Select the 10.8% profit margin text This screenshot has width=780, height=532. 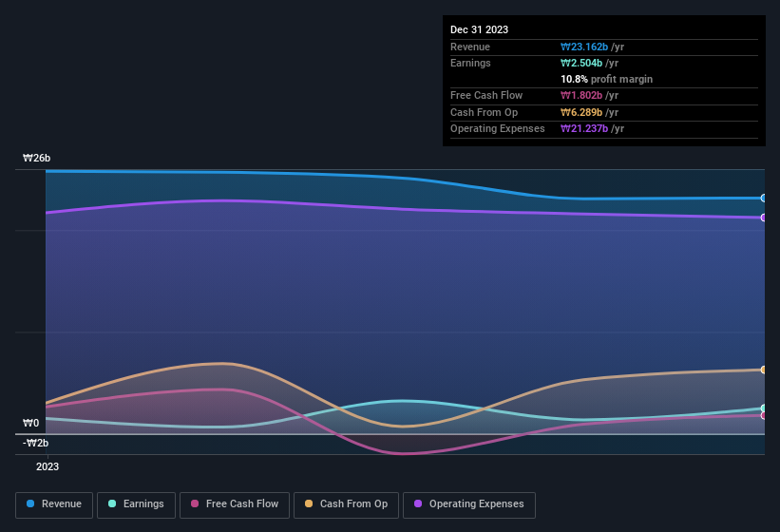[606, 79]
